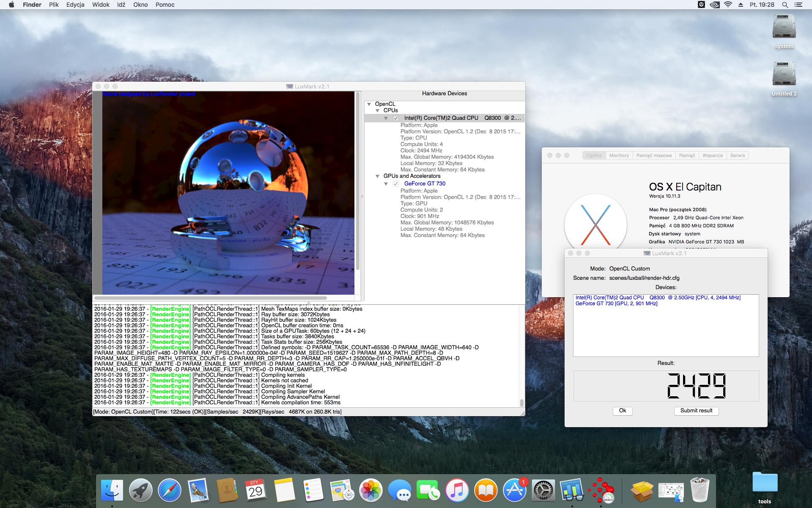
Task: Open Safari from the Dock
Action: coord(170,490)
